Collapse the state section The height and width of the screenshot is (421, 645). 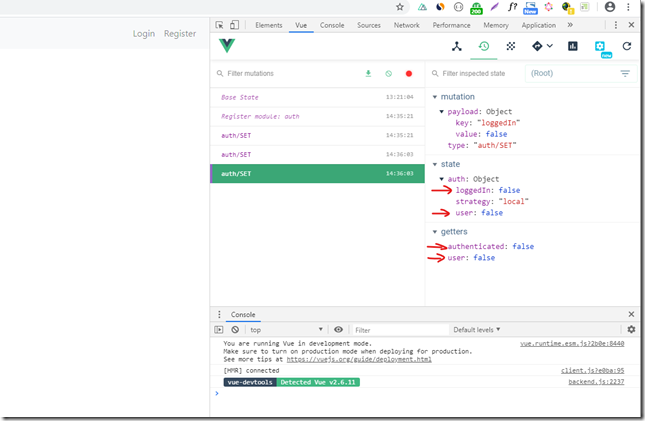435,165
